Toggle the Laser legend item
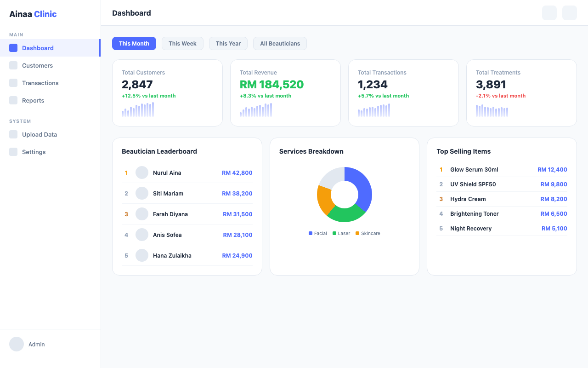 (341, 233)
